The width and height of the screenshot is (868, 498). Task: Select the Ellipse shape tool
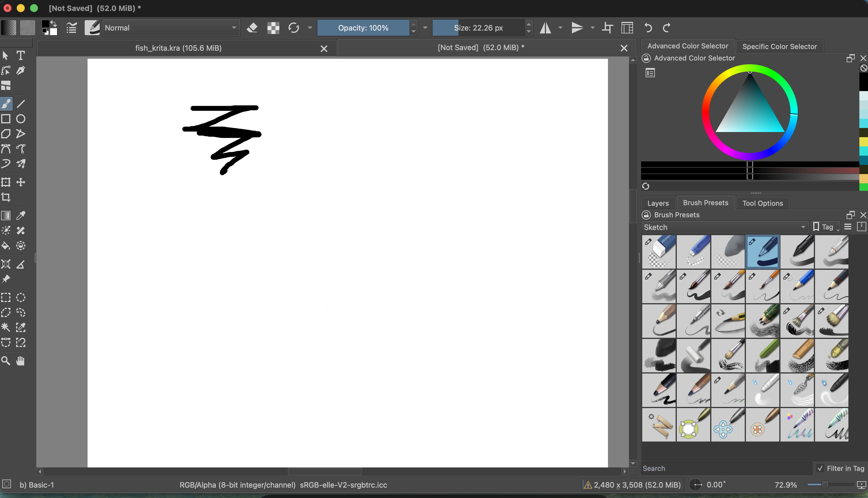[21, 119]
